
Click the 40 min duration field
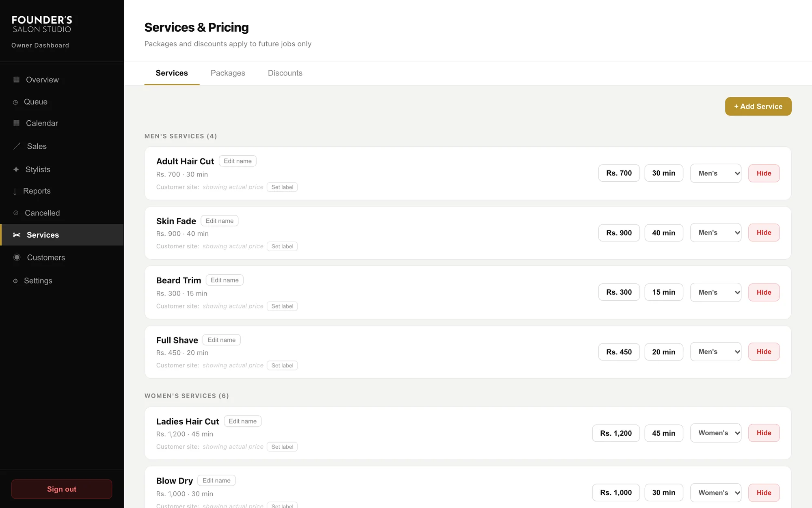pos(664,233)
